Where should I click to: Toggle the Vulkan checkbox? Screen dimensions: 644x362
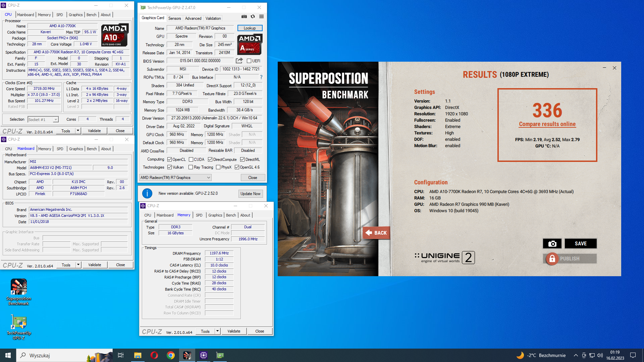pyautogui.click(x=169, y=167)
